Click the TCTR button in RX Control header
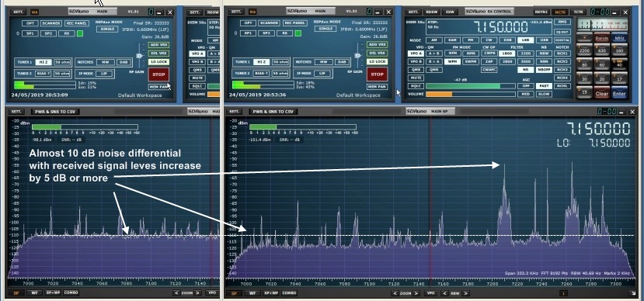The image size is (644, 301). tap(578, 12)
